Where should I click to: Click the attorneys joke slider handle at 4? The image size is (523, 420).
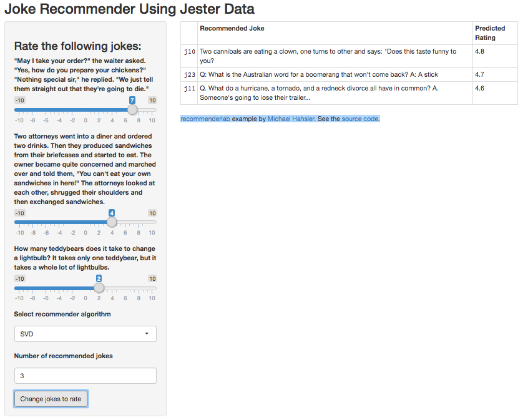pyautogui.click(x=112, y=222)
